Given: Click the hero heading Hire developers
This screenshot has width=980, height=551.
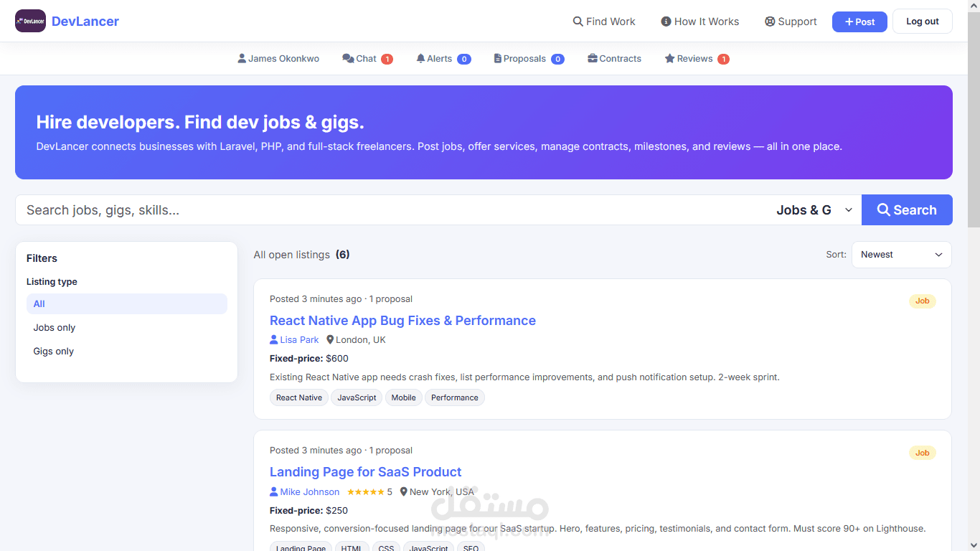Looking at the screenshot, I should point(200,122).
